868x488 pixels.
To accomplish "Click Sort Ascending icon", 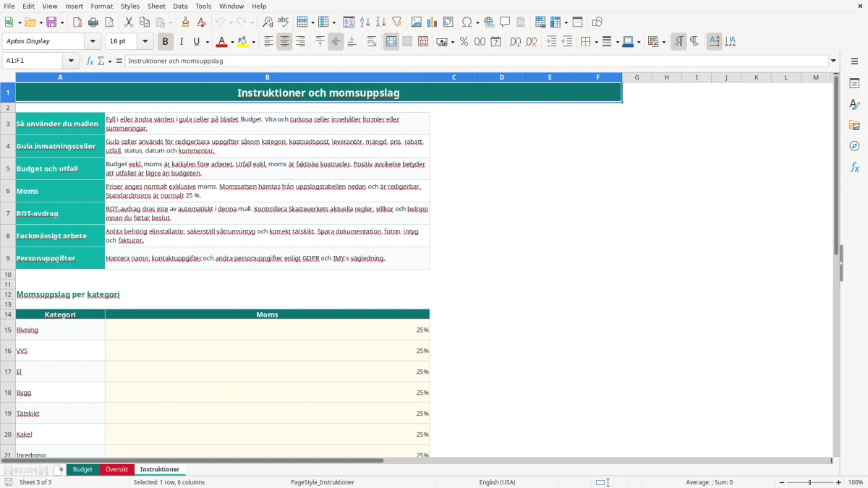I will click(365, 22).
